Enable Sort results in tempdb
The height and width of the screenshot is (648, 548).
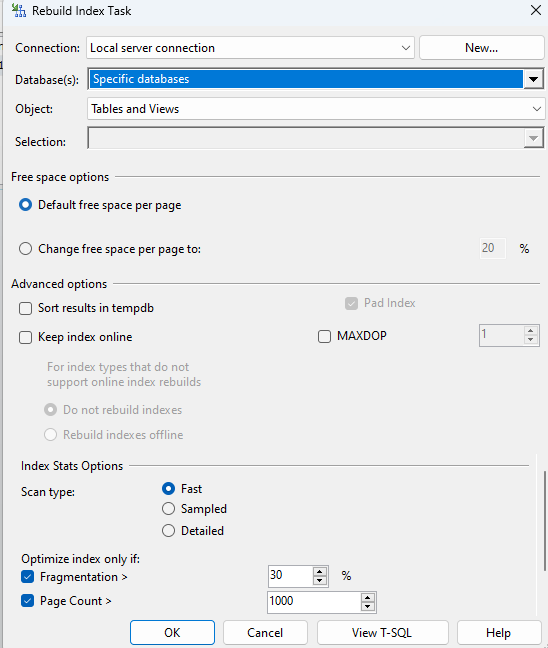pos(26,308)
